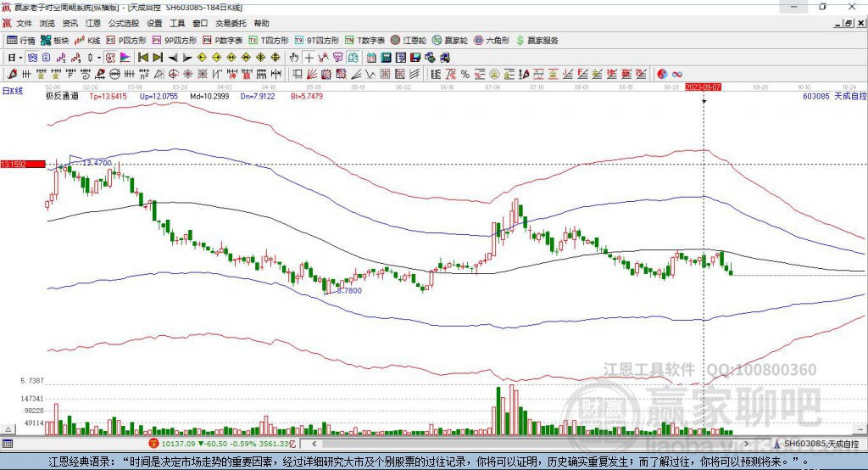Open 赢家服务 service link
This screenshot has height=470, width=868.
(x=537, y=41)
